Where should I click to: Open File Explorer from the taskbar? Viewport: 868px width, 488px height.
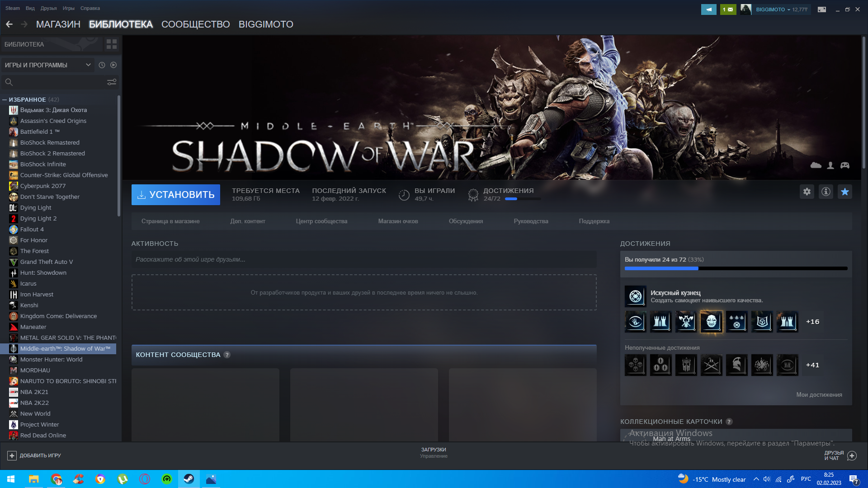[34, 479]
